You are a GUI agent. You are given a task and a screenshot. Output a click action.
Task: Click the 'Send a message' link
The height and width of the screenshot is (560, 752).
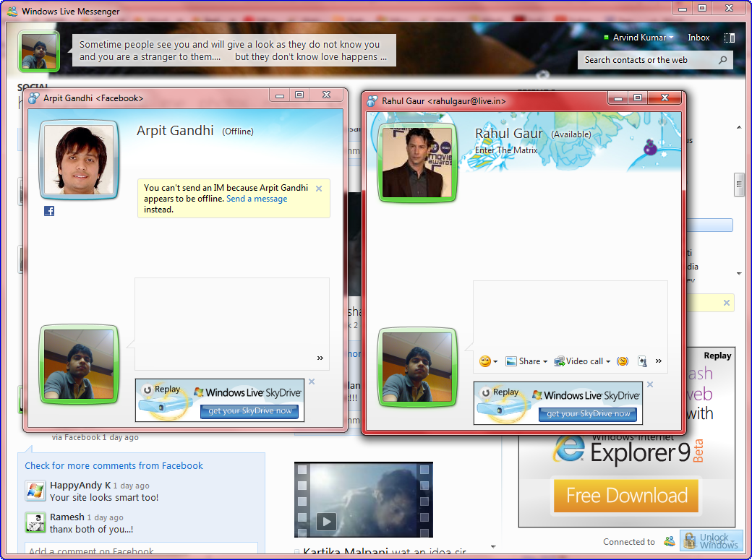pyautogui.click(x=257, y=199)
